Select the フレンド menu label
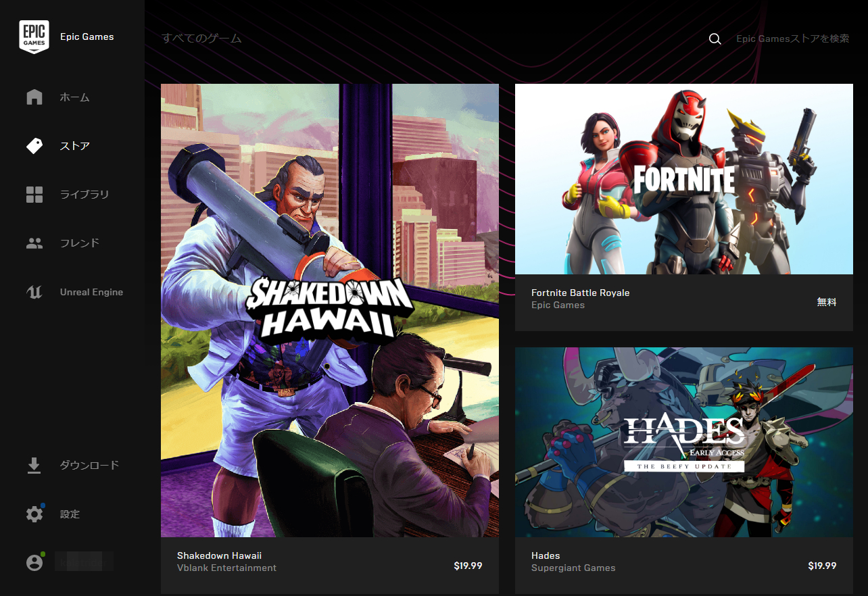 pyautogui.click(x=80, y=243)
